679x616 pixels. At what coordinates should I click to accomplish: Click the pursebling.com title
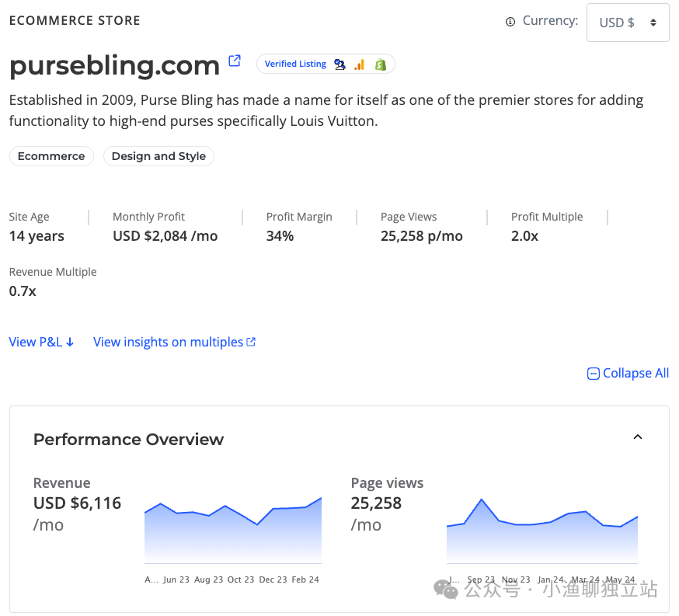coord(115,65)
